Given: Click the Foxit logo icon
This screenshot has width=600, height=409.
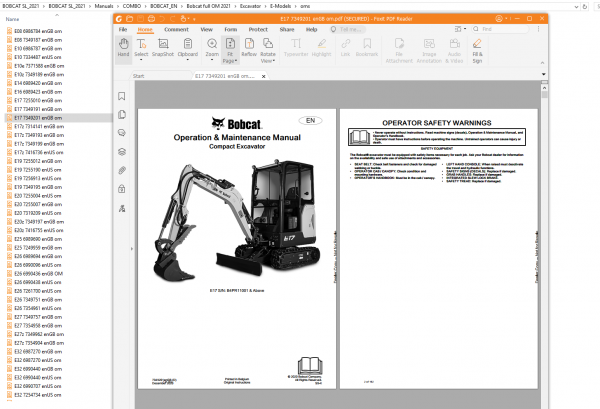Looking at the screenshot, I should pyautogui.click(x=119, y=18).
